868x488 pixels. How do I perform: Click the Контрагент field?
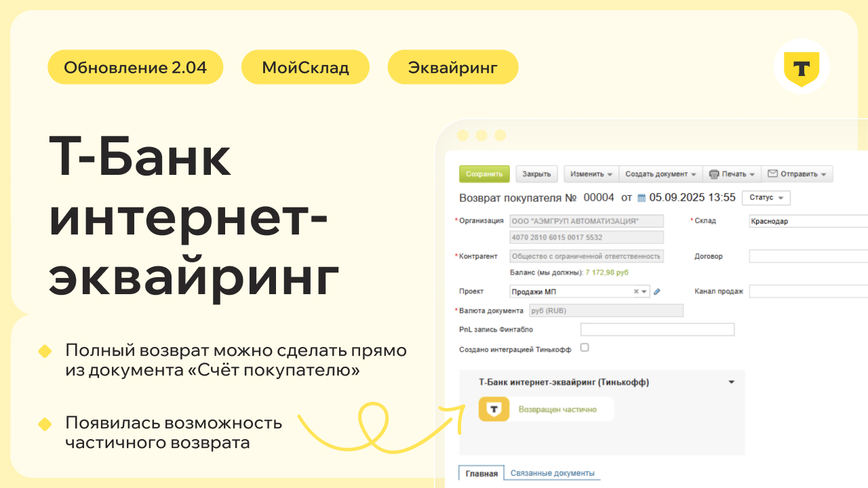coord(587,256)
